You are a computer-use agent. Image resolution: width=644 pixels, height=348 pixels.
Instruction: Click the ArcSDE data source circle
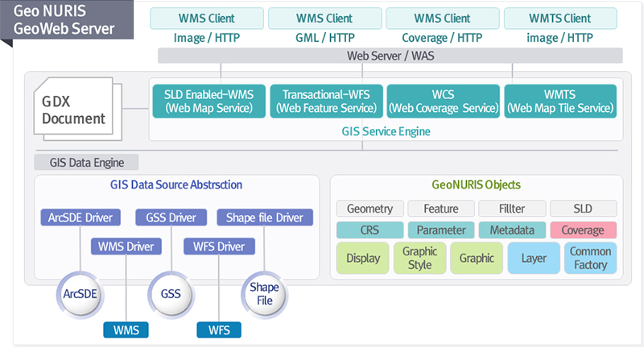pyautogui.click(x=80, y=294)
